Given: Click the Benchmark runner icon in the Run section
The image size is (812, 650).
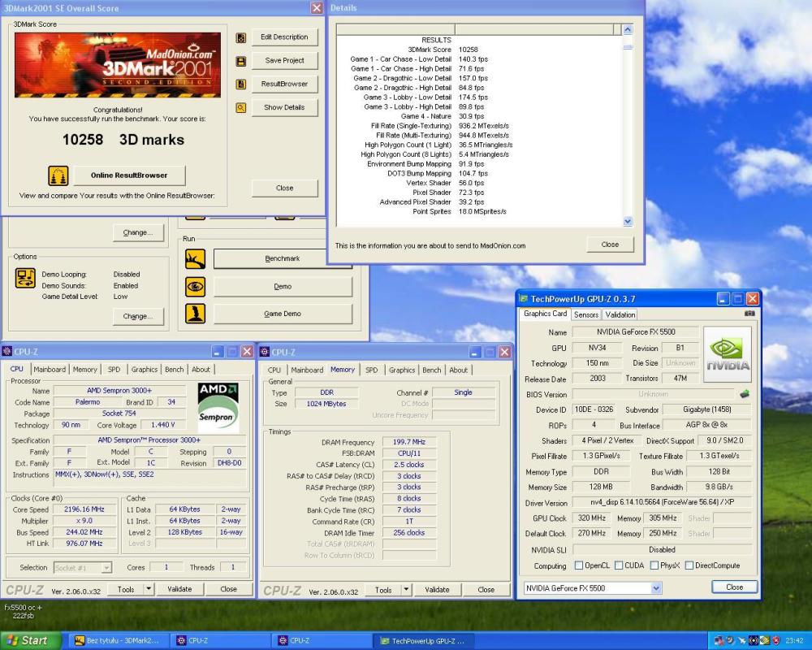Looking at the screenshot, I should (195, 258).
